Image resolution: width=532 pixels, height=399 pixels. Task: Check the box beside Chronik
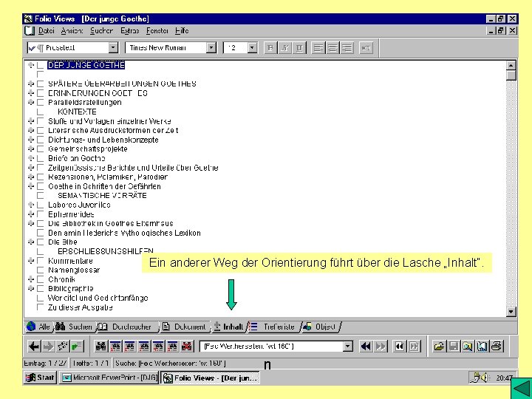point(41,279)
